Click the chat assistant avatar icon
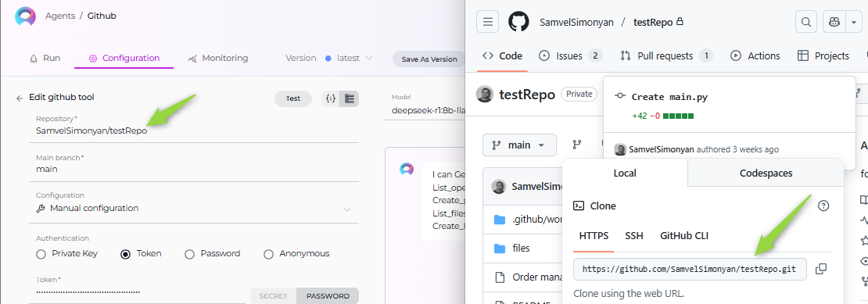The width and height of the screenshot is (868, 304). pos(407,169)
